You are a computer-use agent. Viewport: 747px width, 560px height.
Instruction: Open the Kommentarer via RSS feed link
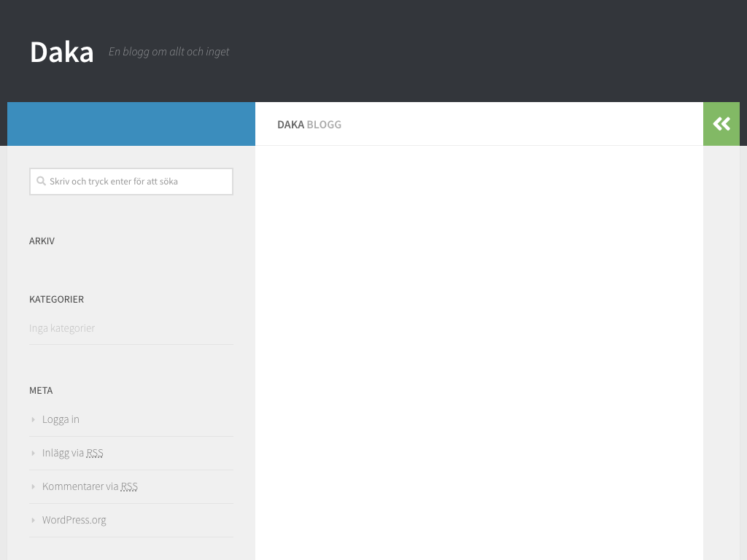point(90,486)
